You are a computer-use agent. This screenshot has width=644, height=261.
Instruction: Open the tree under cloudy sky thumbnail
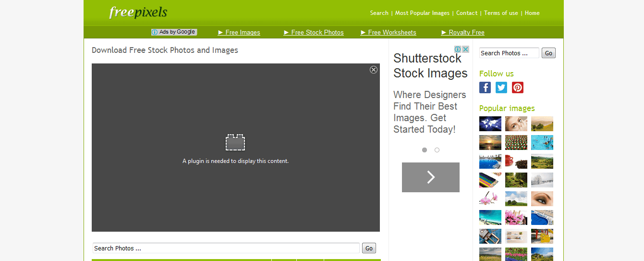516,199
